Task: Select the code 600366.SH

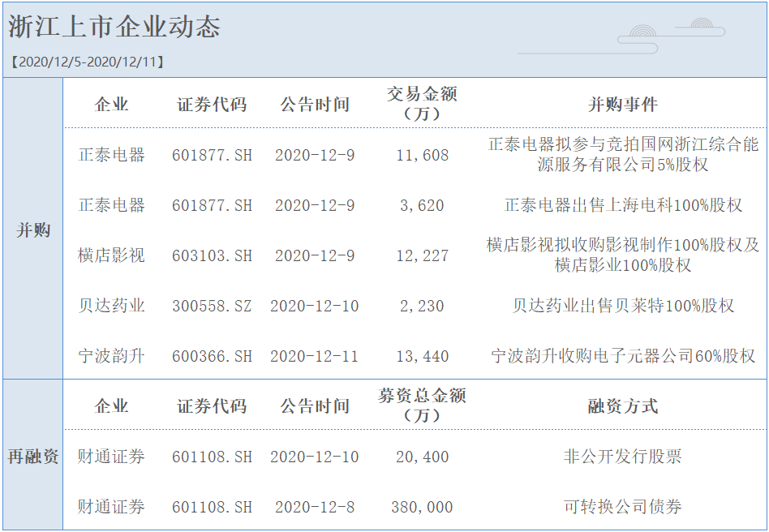Action: (x=212, y=356)
